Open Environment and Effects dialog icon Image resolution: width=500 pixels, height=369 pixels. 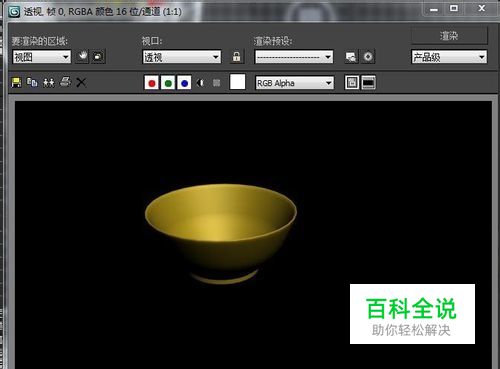[368, 57]
